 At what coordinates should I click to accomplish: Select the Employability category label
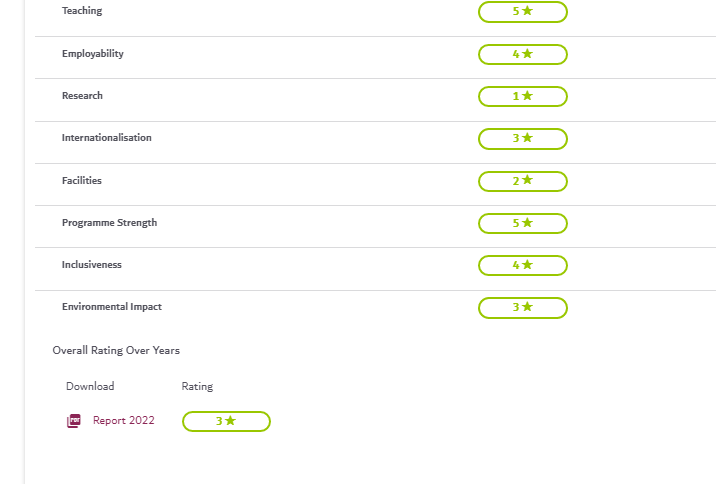click(93, 54)
